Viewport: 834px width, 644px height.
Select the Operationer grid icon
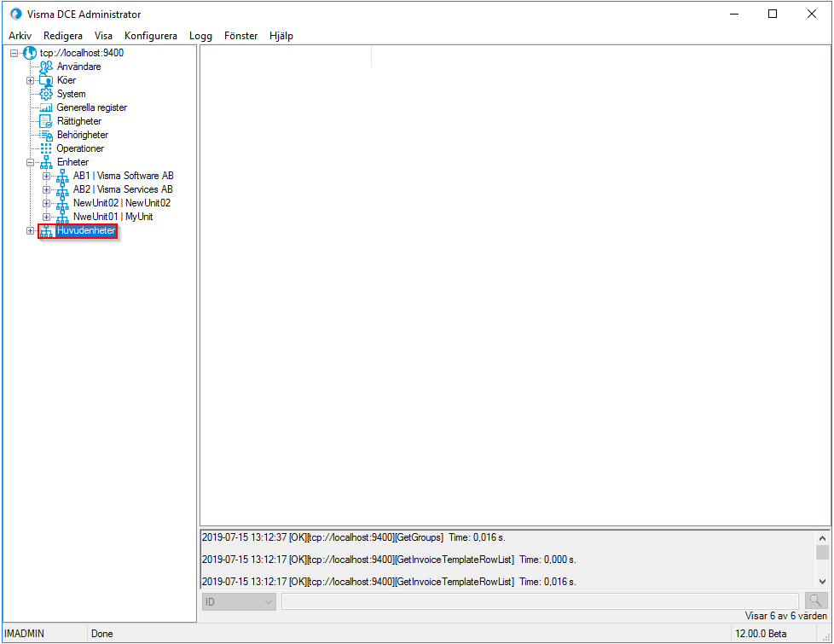(46, 148)
